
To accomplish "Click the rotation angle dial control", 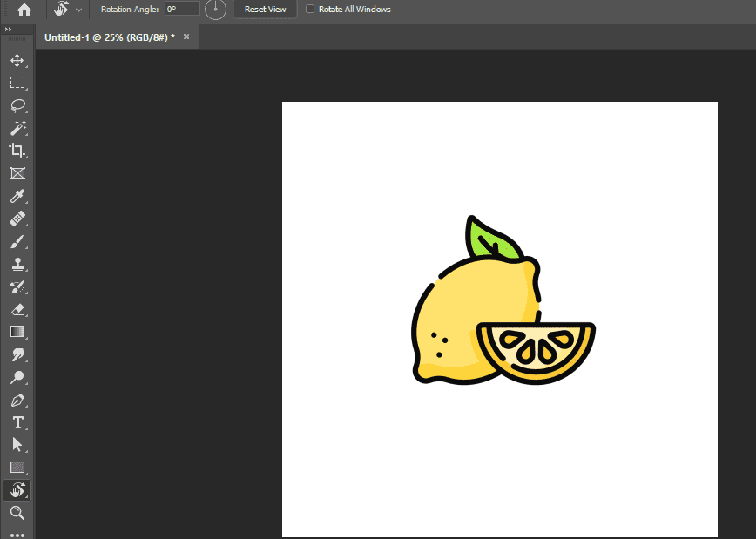I will tap(215, 10).
